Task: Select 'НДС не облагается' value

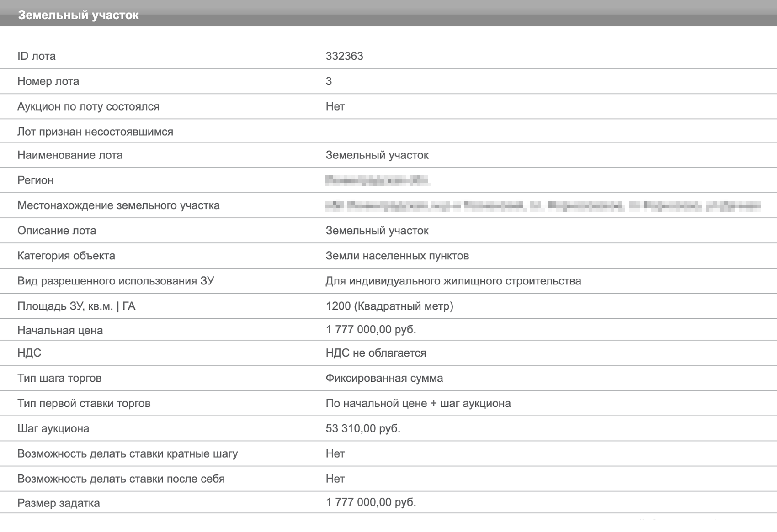Action: [376, 353]
